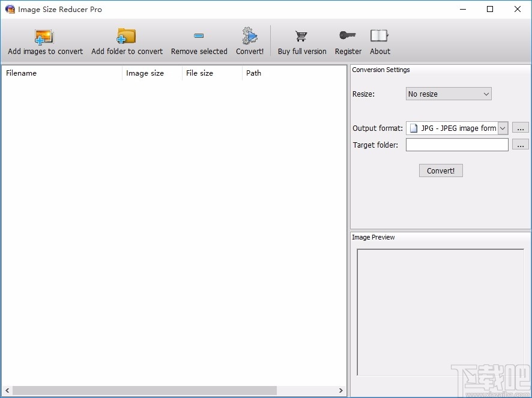
Task: Open the Output format dropdown arrow
Action: [503, 128]
